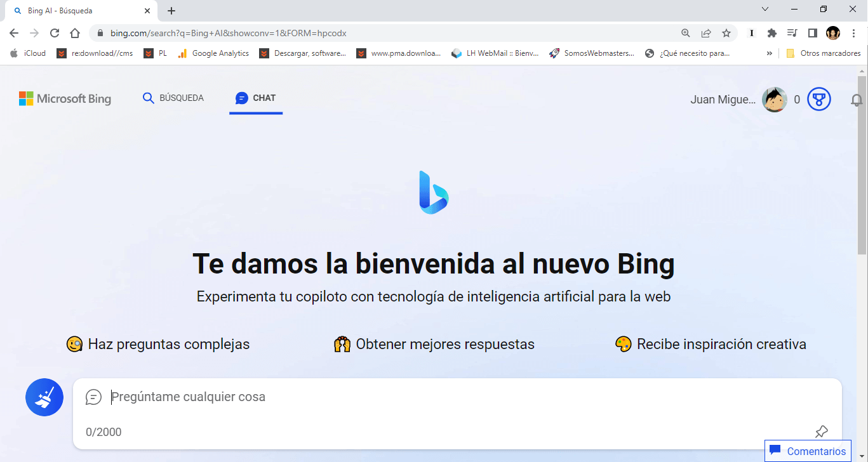Click Haz preguntas complejas heading
The image size is (868, 462).
158,345
